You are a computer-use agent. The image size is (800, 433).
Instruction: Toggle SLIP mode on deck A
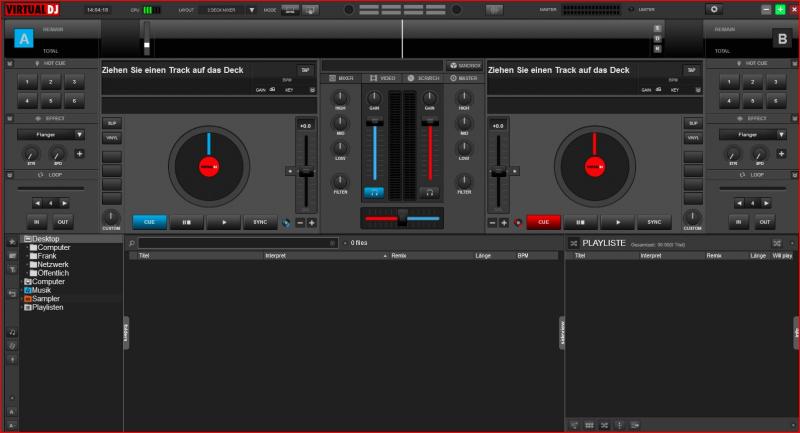[x=111, y=123]
